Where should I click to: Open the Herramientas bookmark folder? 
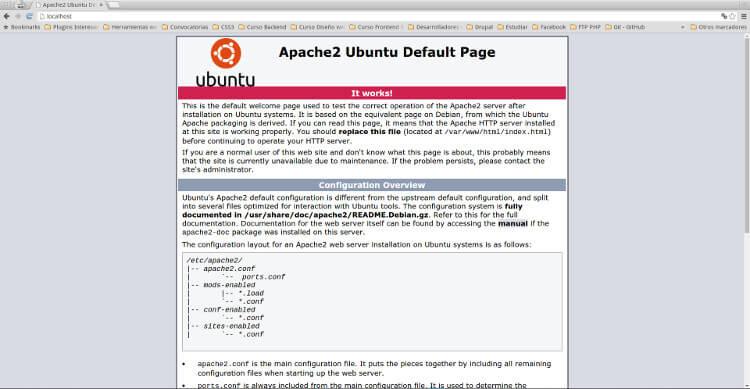pyautogui.click(x=130, y=27)
